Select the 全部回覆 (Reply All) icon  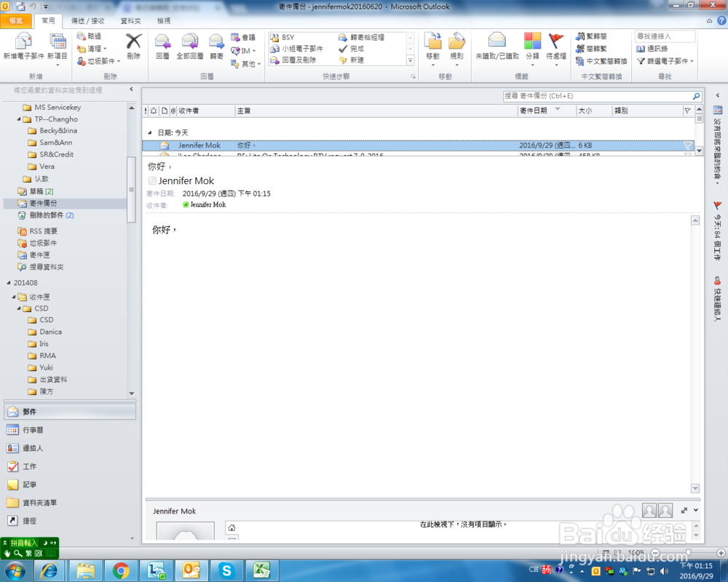tap(189, 41)
